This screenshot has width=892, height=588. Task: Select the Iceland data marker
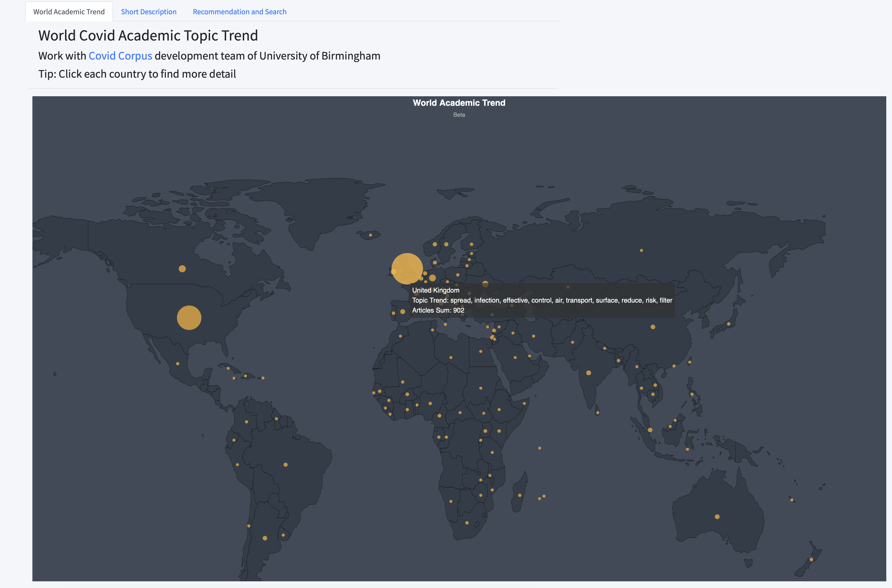(x=370, y=235)
